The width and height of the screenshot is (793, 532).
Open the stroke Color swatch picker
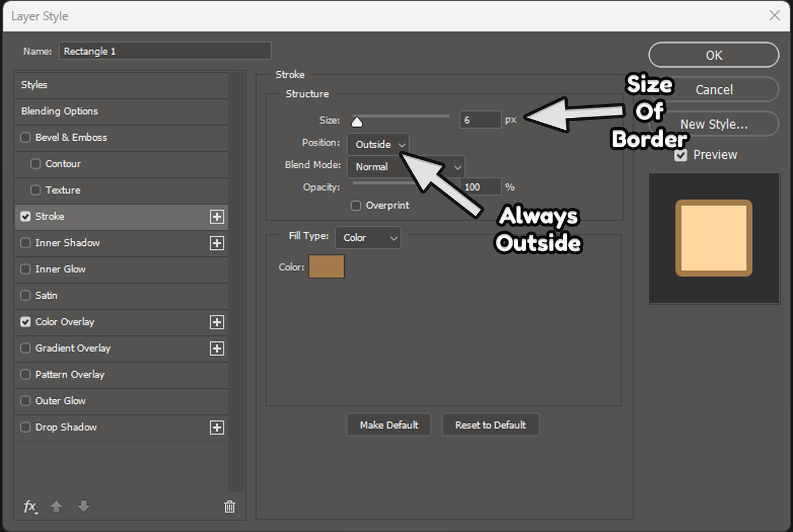pyautogui.click(x=326, y=266)
